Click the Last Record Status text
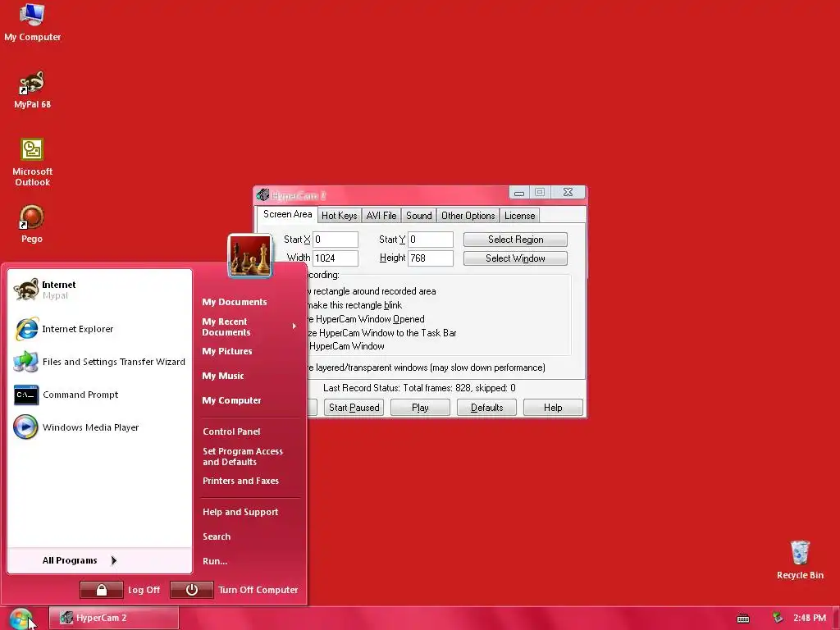This screenshot has height=630, width=840. point(419,388)
